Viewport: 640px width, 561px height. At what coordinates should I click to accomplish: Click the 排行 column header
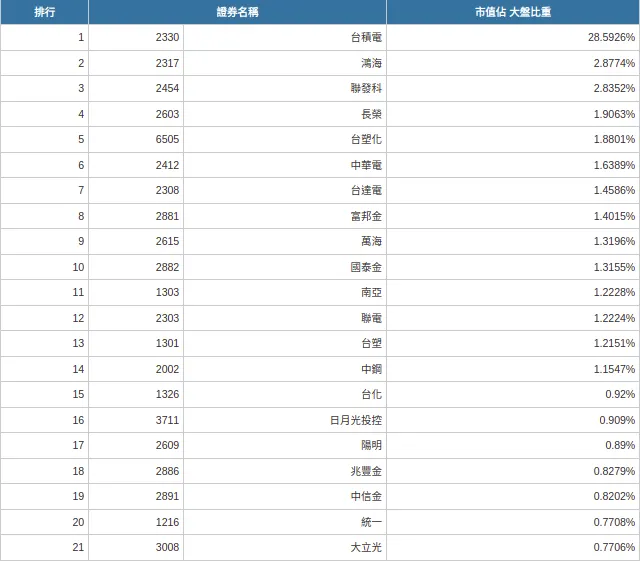[x=44, y=12]
